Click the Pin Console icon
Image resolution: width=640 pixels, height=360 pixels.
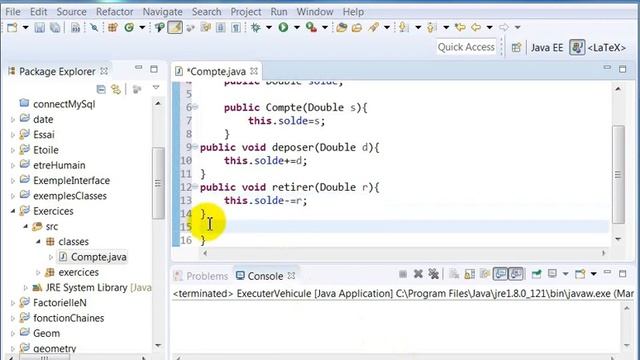pyautogui.click(x=536, y=274)
